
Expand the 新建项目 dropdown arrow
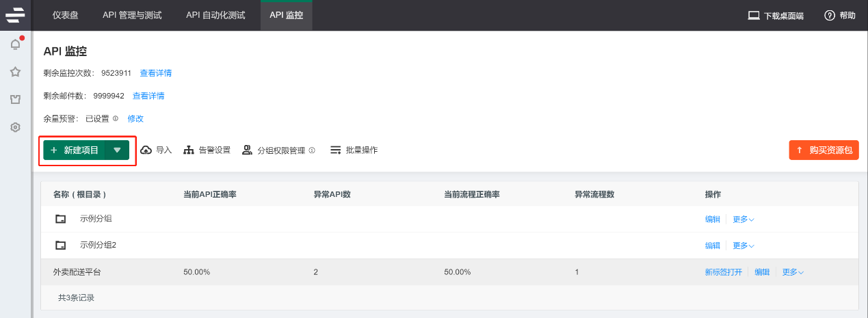click(117, 150)
